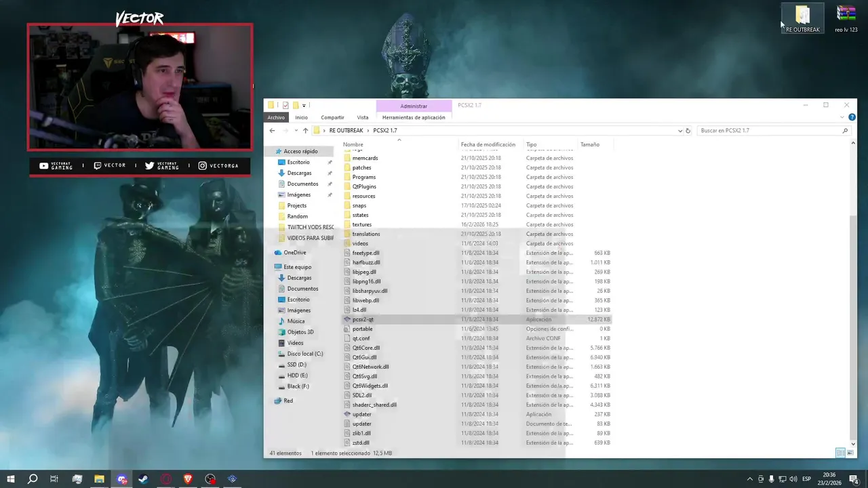
Task: Open the Archivo menu
Action: 276,117
